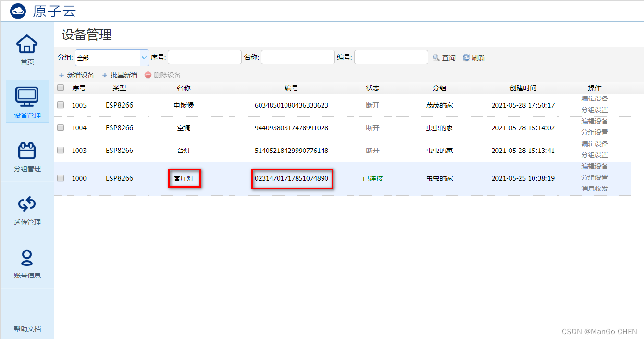Click the 断开 status in 空调 row

coord(372,128)
